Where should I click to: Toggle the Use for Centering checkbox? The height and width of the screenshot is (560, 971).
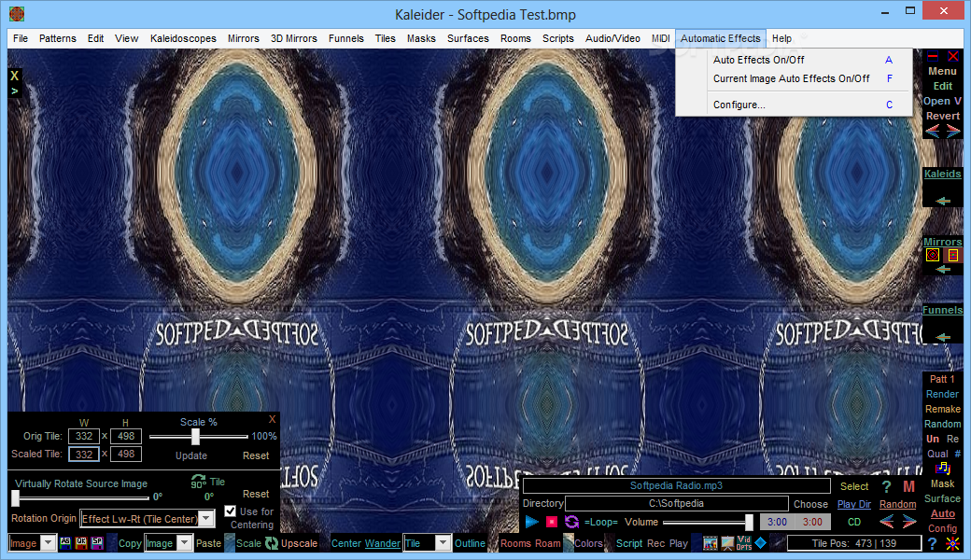pos(231,511)
